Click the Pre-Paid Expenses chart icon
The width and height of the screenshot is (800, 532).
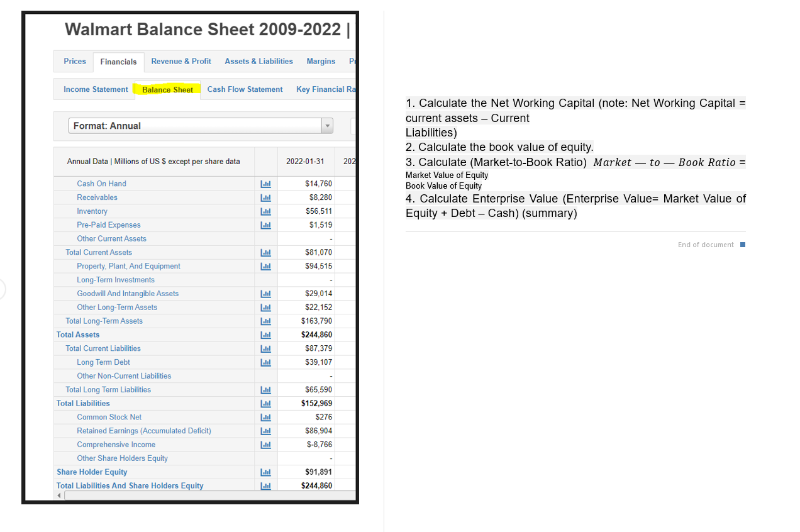point(265,225)
